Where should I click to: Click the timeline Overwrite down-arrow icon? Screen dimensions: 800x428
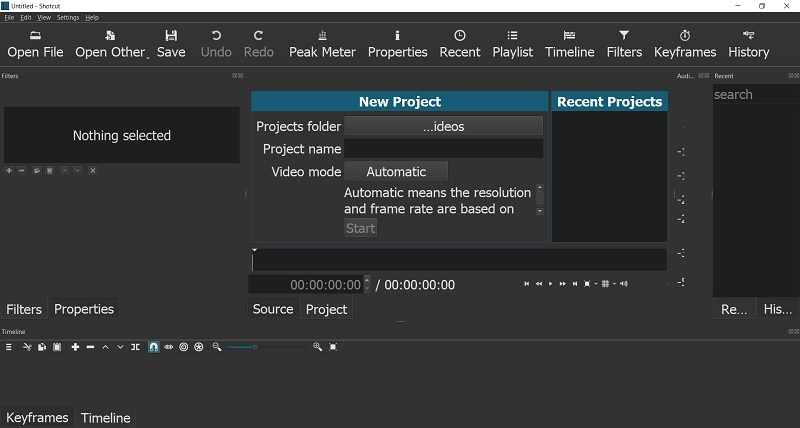pos(120,347)
